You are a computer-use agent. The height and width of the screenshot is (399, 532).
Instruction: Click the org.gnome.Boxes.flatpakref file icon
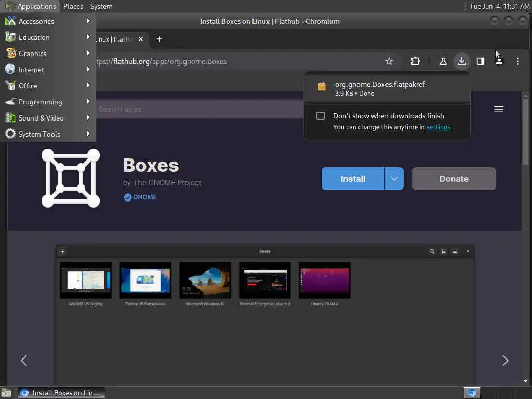[321, 86]
